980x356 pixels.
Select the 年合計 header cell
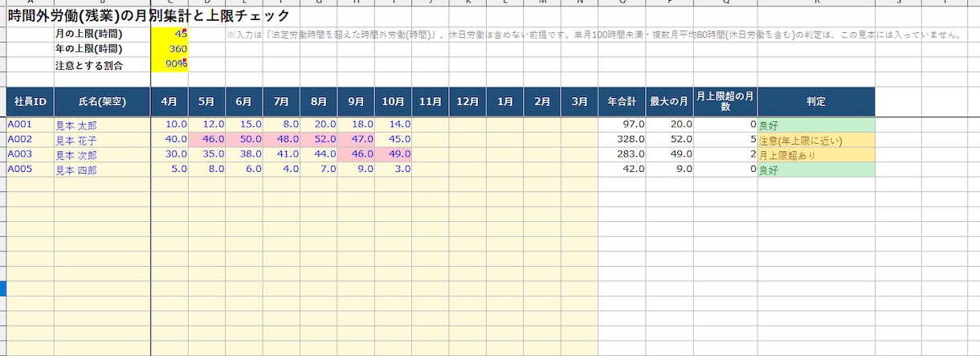click(x=622, y=102)
